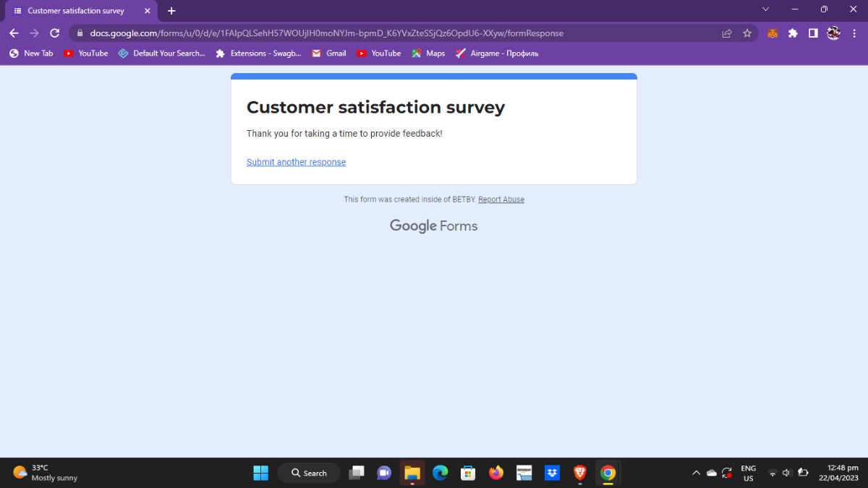This screenshot has width=868, height=488.
Task: Select the Customer satisfaction survey tab
Action: [76, 11]
